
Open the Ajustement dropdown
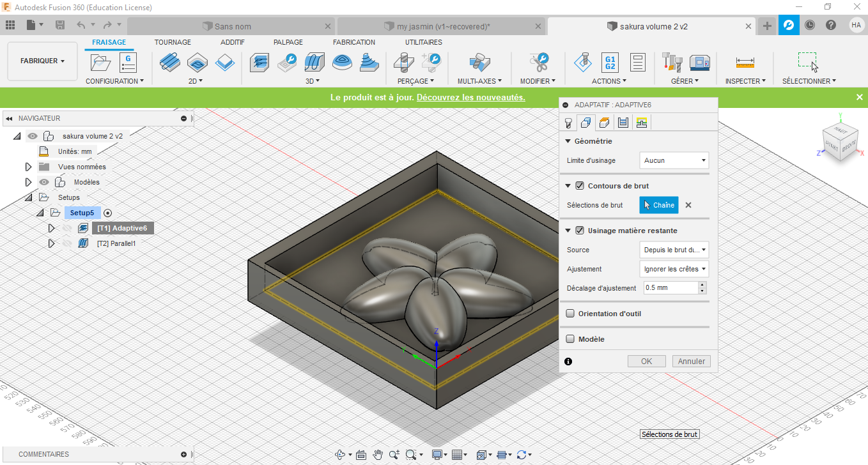coord(674,269)
